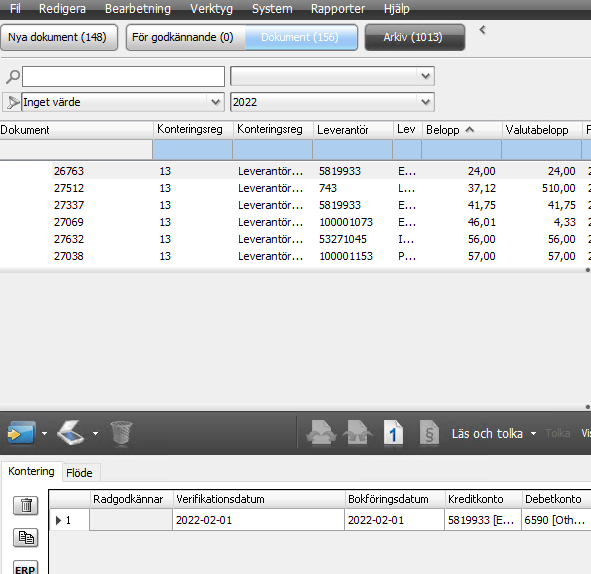Image resolution: width=591 pixels, height=574 pixels.
Task: Open the Hjälp menu
Action: click(x=397, y=8)
